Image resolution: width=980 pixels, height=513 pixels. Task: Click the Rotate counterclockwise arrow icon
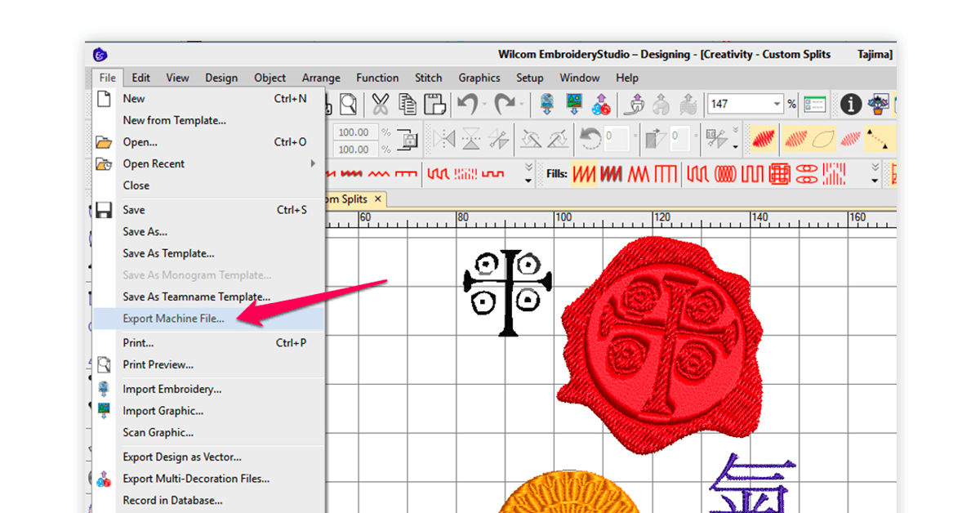coord(590,139)
